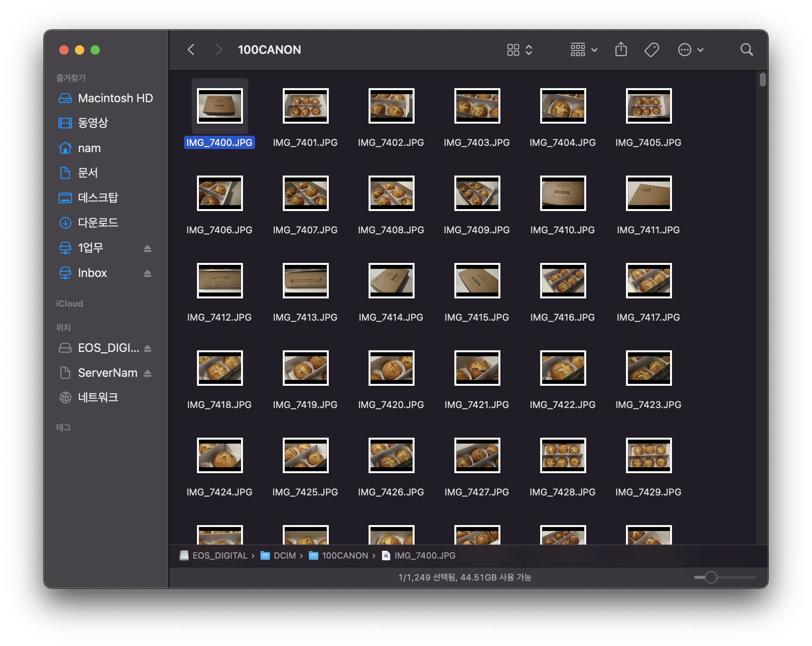Select the IMG_7410.JPG thumbnail
This screenshot has width=812, height=646.
tap(562, 193)
